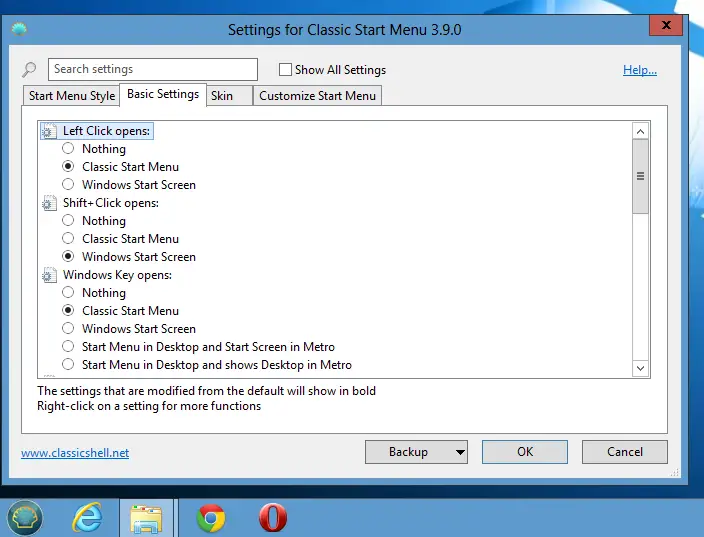This screenshot has width=704, height=537.
Task: Switch to the Start Menu Style tab
Action: tap(71, 96)
